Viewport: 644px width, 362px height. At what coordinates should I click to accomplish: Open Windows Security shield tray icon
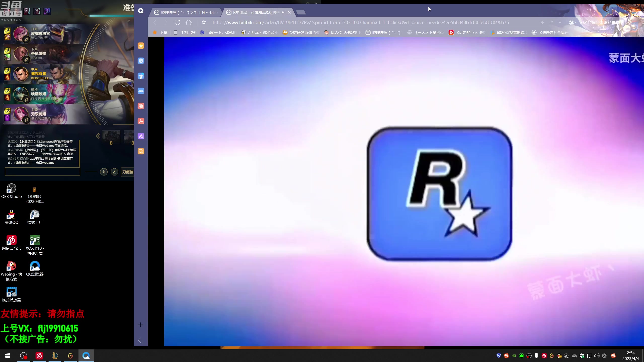click(582, 356)
